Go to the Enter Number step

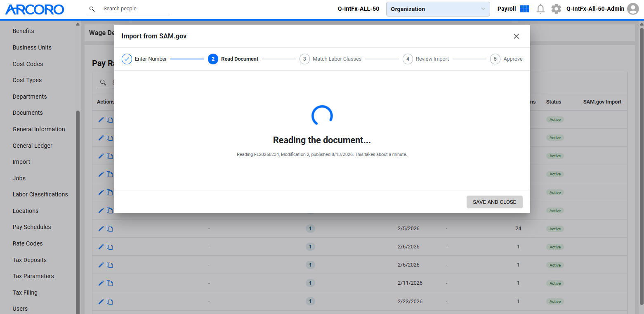coord(144,59)
